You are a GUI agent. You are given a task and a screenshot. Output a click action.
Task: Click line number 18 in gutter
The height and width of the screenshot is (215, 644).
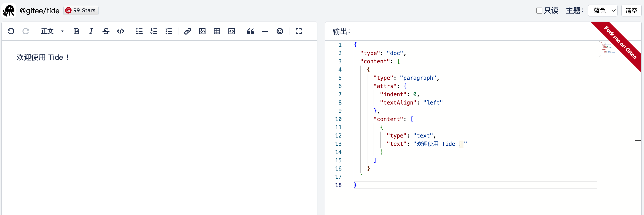(x=338, y=185)
